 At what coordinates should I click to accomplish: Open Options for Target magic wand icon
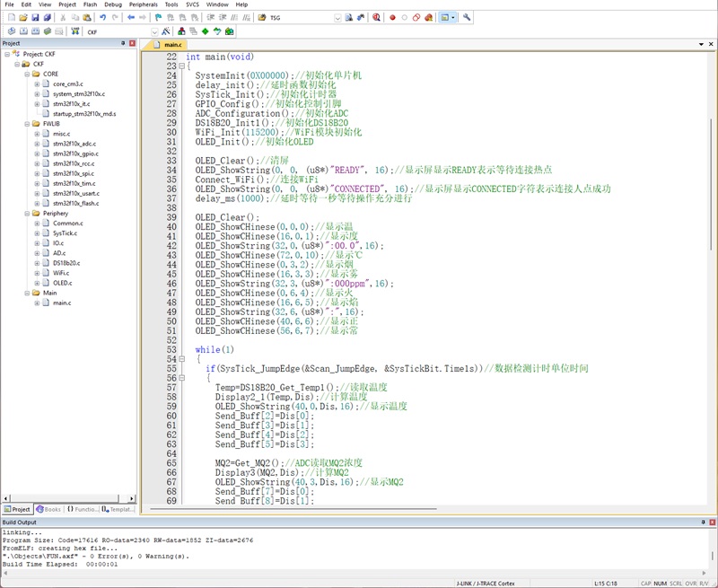point(166,31)
